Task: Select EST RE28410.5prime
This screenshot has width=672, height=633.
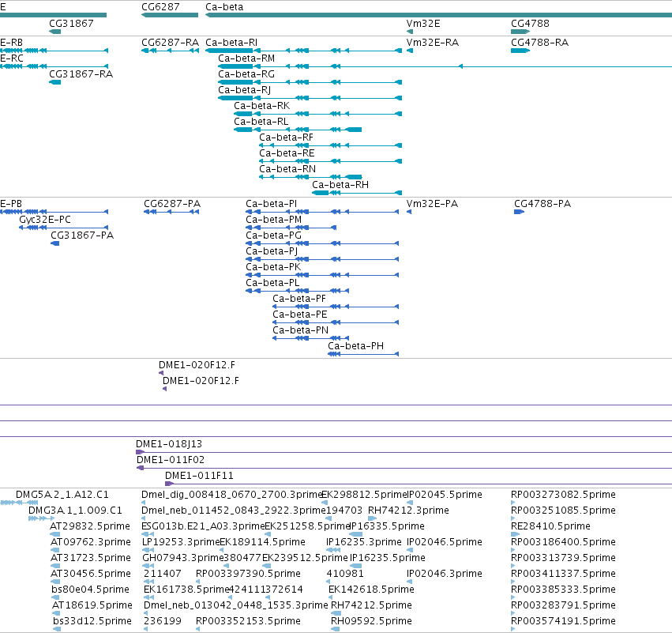Action: (x=550, y=526)
